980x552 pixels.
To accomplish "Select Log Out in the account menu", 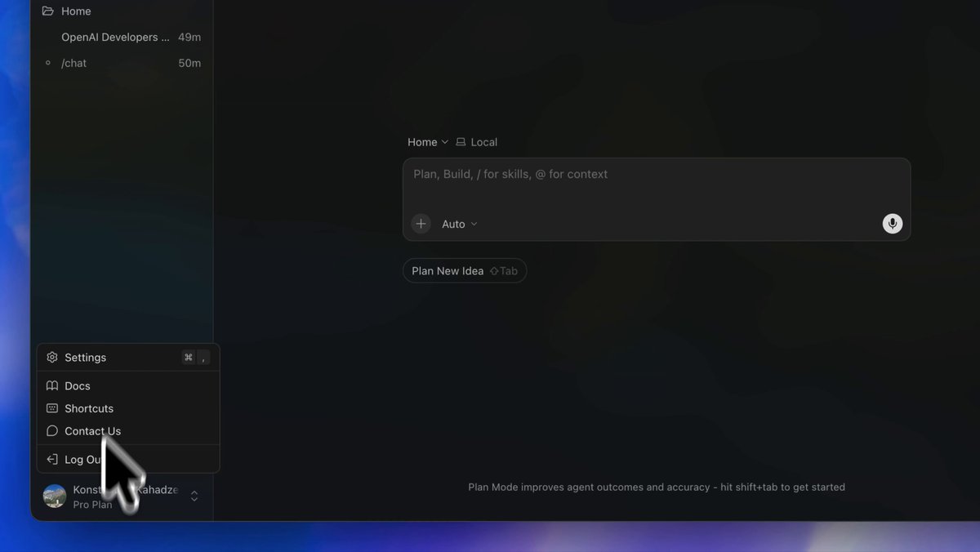I will 128,460.
